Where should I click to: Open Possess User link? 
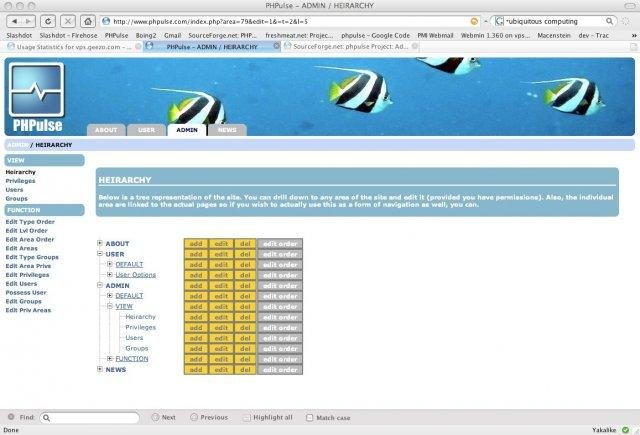pos(26,293)
